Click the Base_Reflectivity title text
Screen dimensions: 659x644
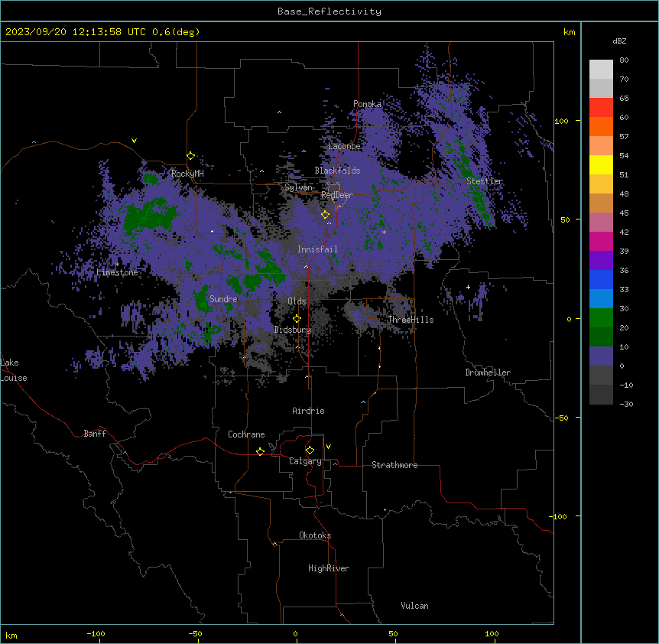(329, 11)
